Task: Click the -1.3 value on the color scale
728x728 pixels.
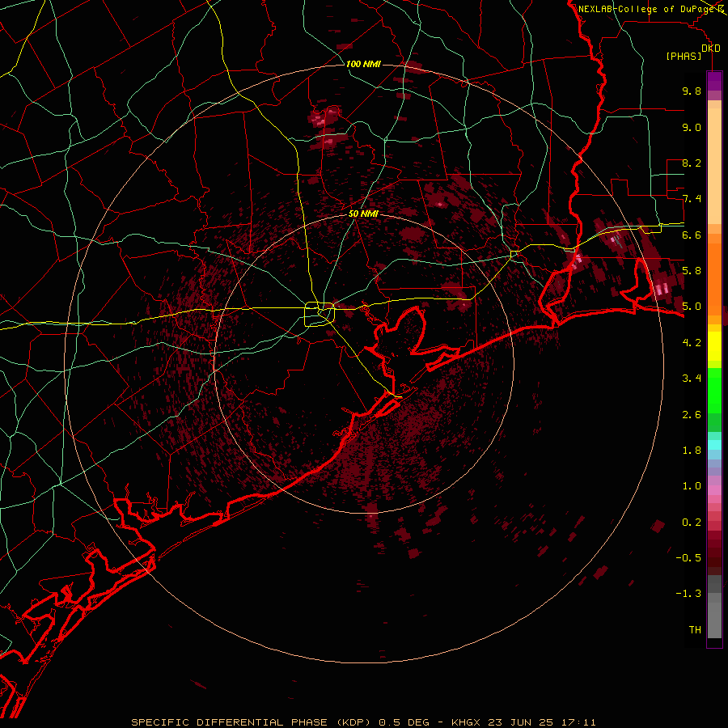Action: pyautogui.click(x=688, y=594)
